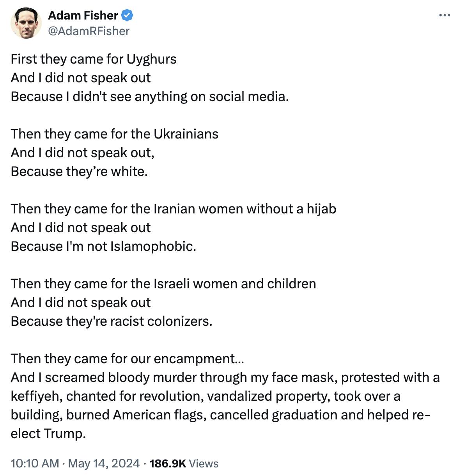450x476 pixels.
Task: Open Adam Fisher's profile picture
Action: coord(26,23)
